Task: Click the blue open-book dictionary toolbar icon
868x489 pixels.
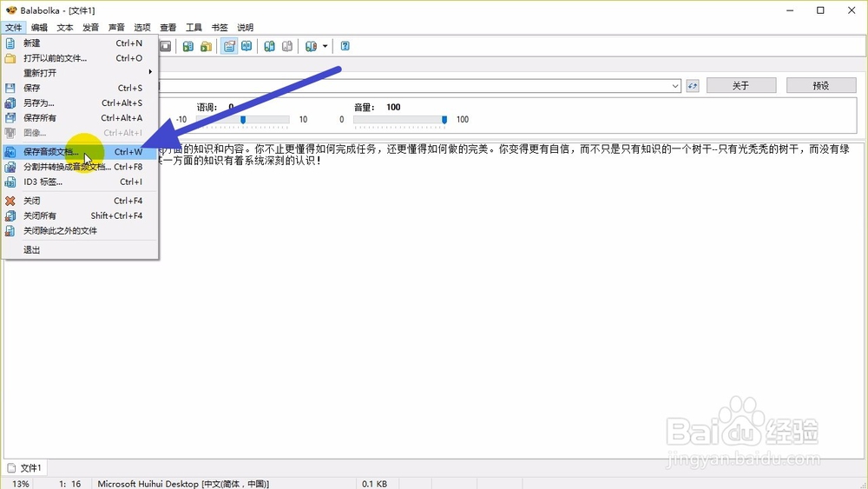Action: point(247,47)
